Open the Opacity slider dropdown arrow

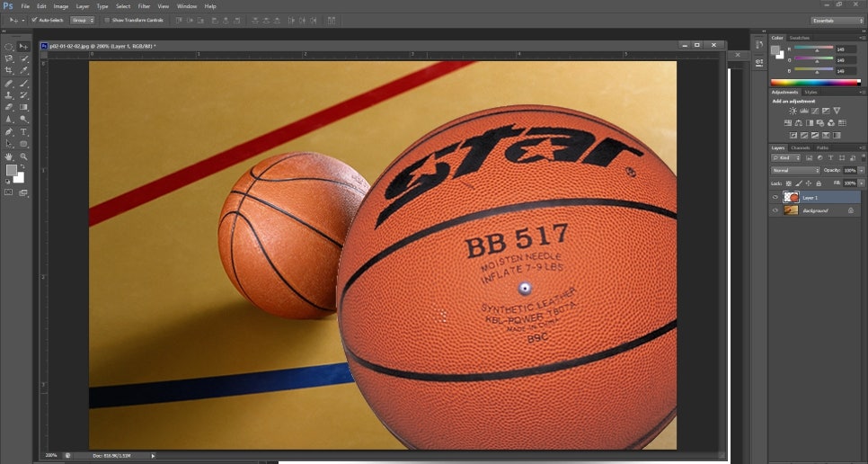[x=862, y=171]
